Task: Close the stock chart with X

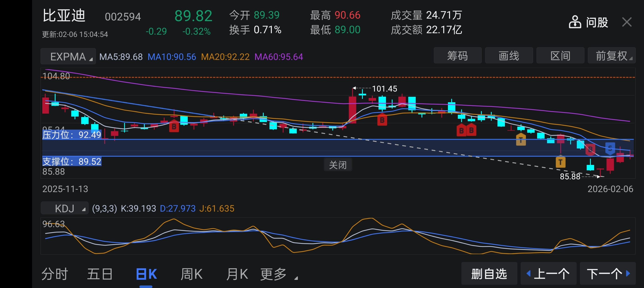Action: tap(627, 22)
